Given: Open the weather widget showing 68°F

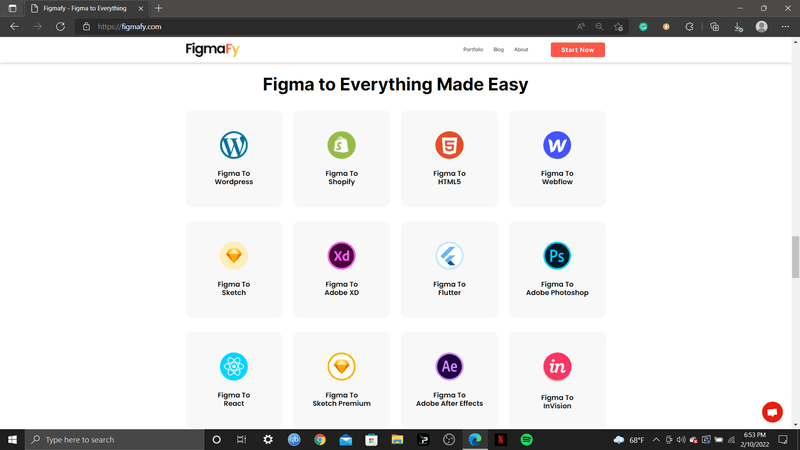Looking at the screenshot, I should click(629, 439).
